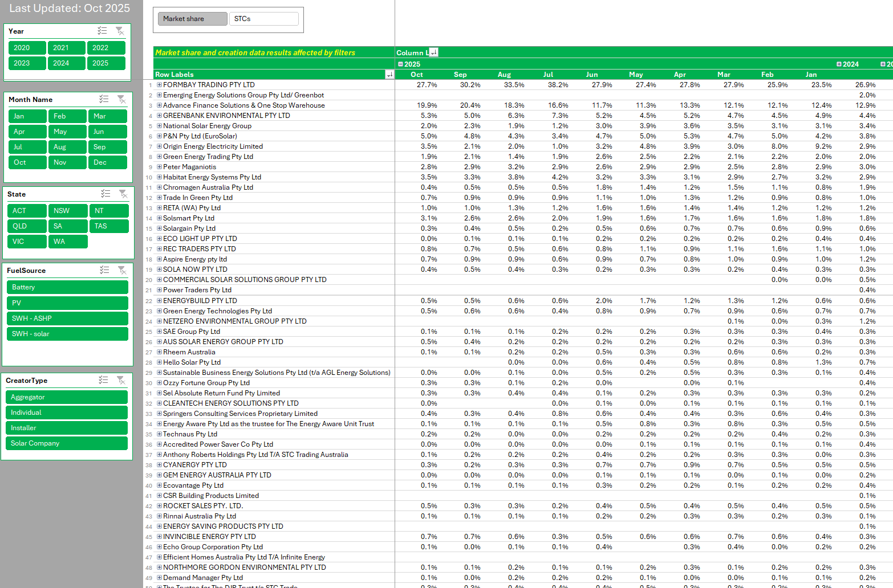
Task: Click the CSR Building Products Limited row label
Action: [211, 496]
